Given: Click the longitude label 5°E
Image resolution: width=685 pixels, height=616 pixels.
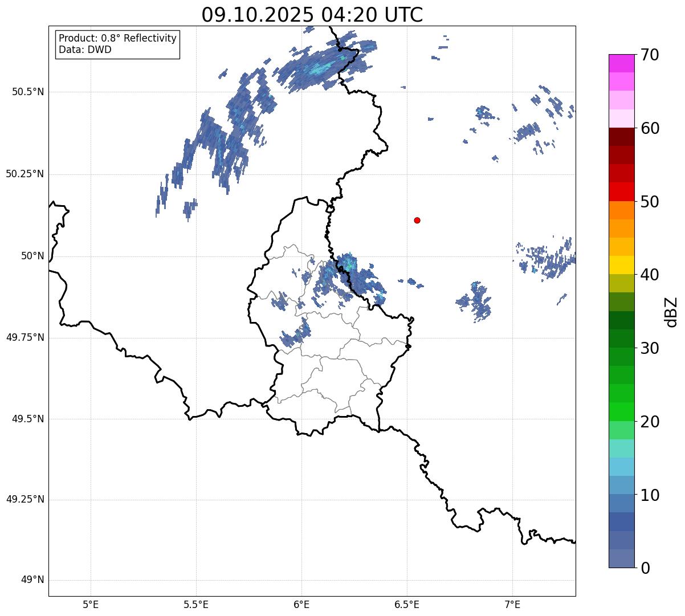Looking at the screenshot, I should [91, 605].
